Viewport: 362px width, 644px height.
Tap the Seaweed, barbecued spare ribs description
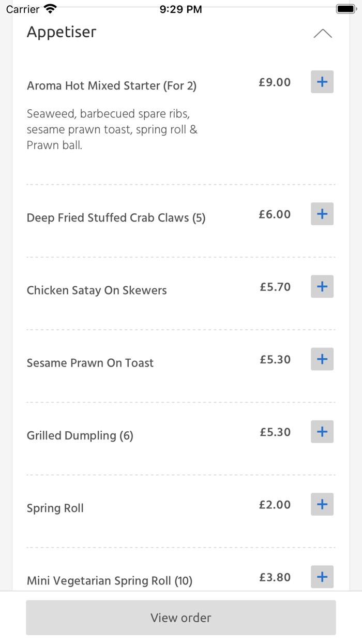[x=112, y=129]
